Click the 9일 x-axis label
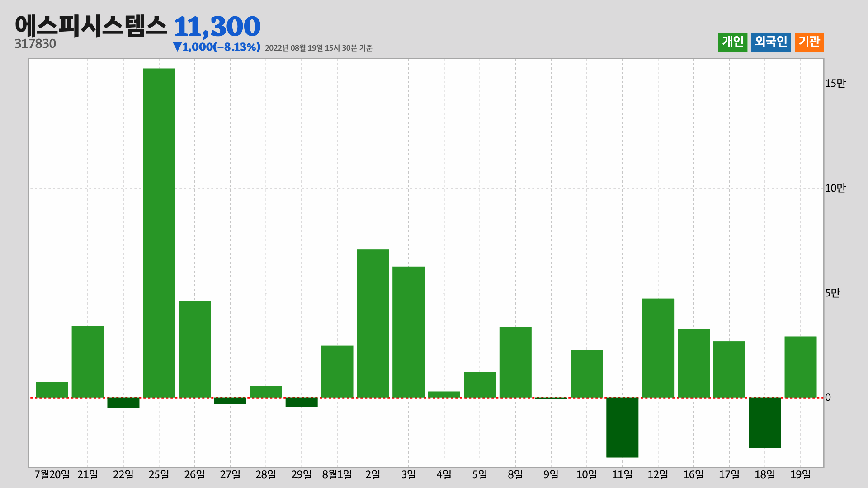This screenshot has height=488, width=868. tap(551, 474)
